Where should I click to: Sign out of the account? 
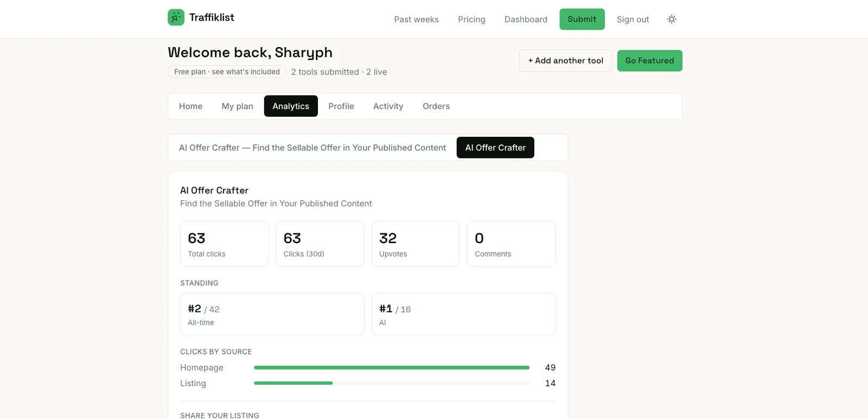(x=633, y=20)
